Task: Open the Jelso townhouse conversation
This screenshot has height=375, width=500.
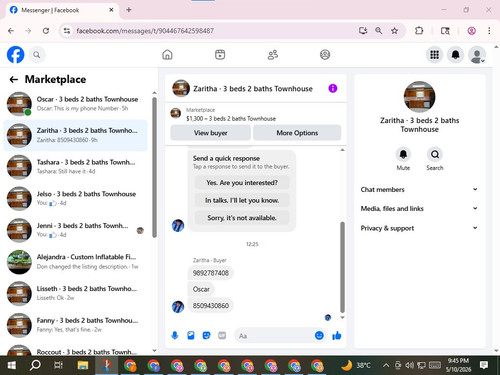Action: point(76,198)
